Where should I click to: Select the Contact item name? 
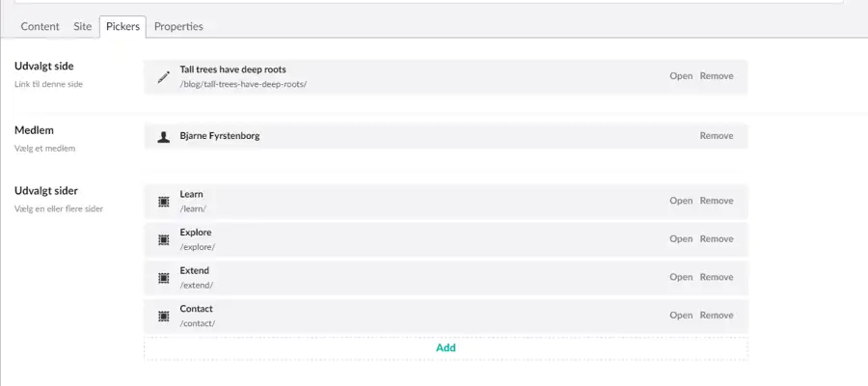pos(196,309)
